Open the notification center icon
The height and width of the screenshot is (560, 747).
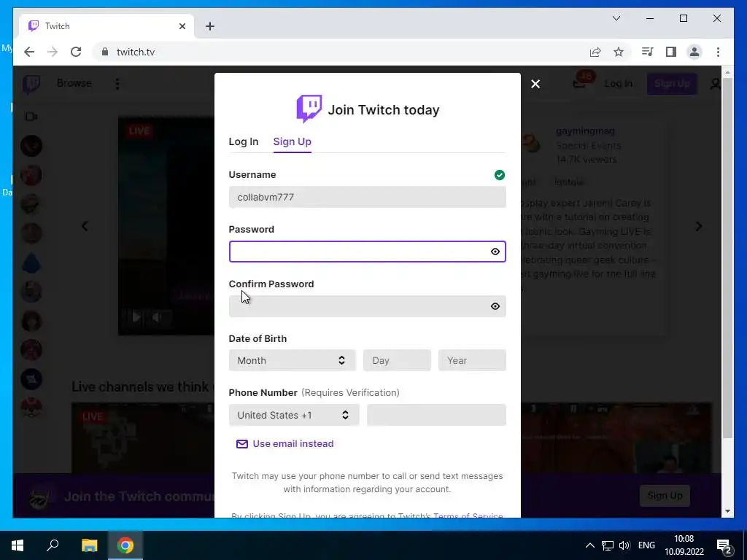coord(724,546)
